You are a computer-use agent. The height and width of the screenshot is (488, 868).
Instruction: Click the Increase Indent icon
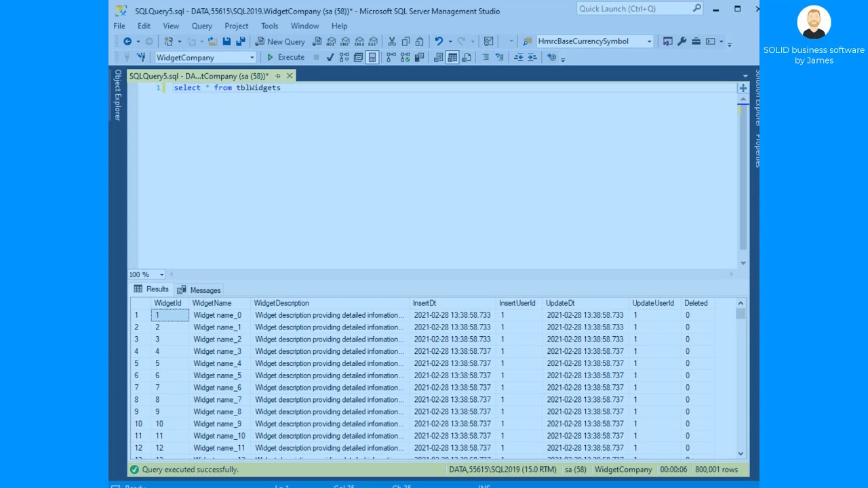[532, 58]
